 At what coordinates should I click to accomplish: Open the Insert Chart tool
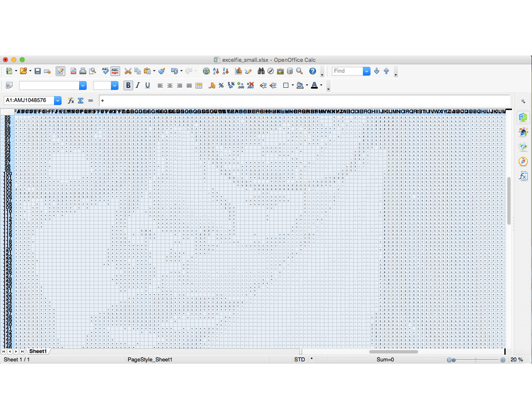tap(238, 71)
